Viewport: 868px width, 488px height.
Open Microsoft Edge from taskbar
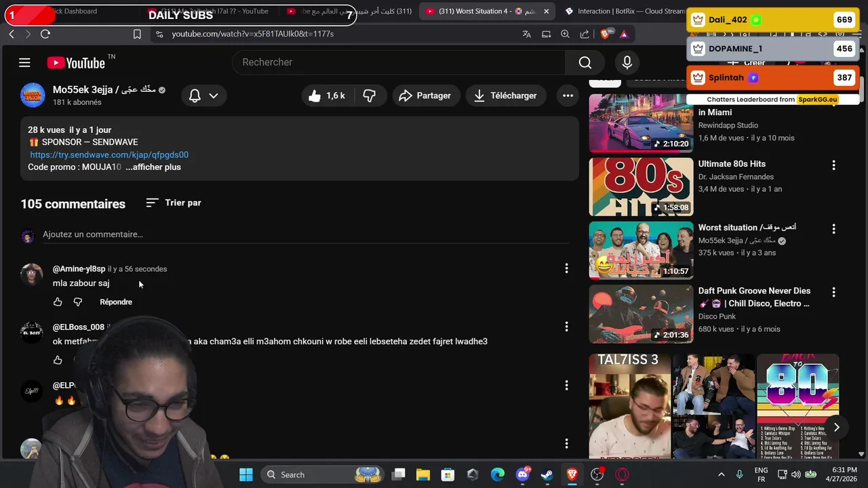pos(498,474)
